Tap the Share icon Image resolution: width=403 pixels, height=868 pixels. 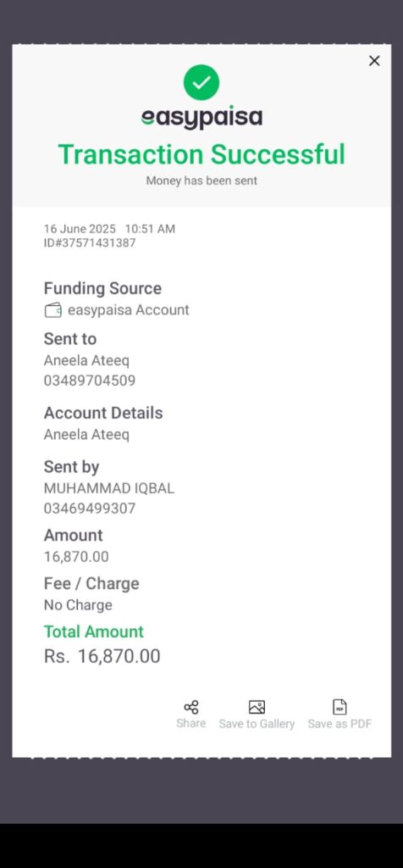tap(191, 707)
